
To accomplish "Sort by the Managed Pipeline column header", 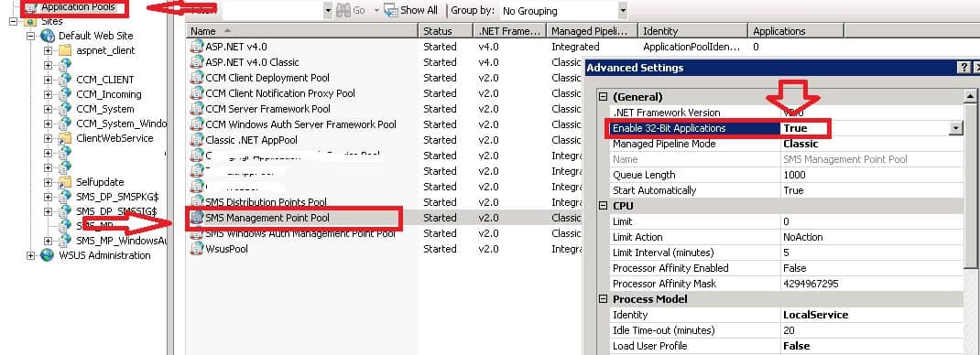I will [592, 30].
